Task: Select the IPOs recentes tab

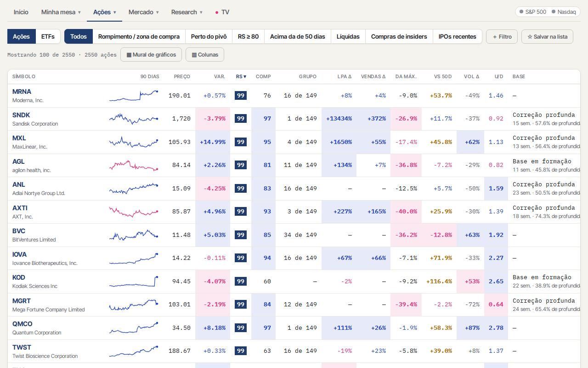Action: click(x=457, y=37)
